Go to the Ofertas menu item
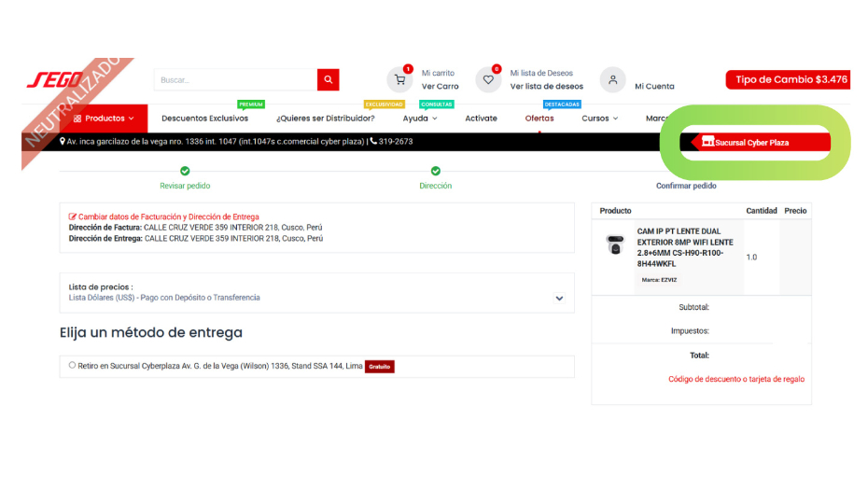 (539, 119)
